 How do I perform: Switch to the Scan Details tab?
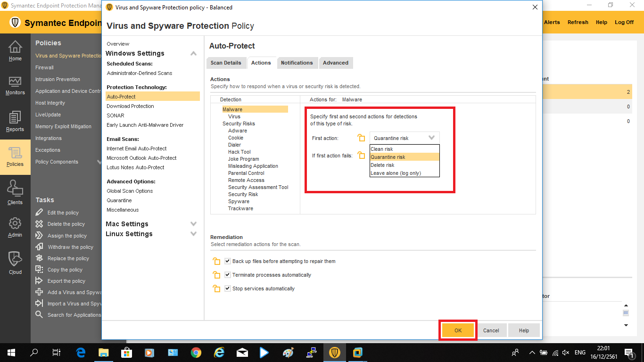226,63
